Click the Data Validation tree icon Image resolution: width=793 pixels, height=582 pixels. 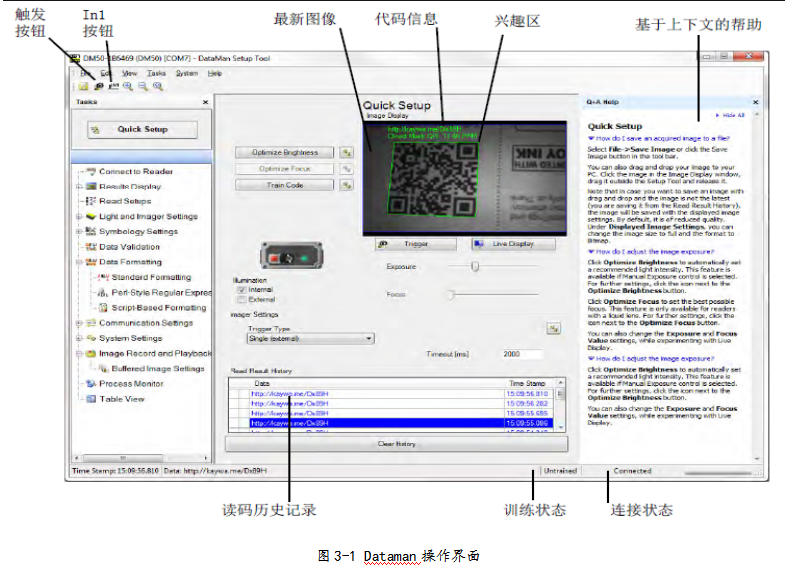[91, 247]
